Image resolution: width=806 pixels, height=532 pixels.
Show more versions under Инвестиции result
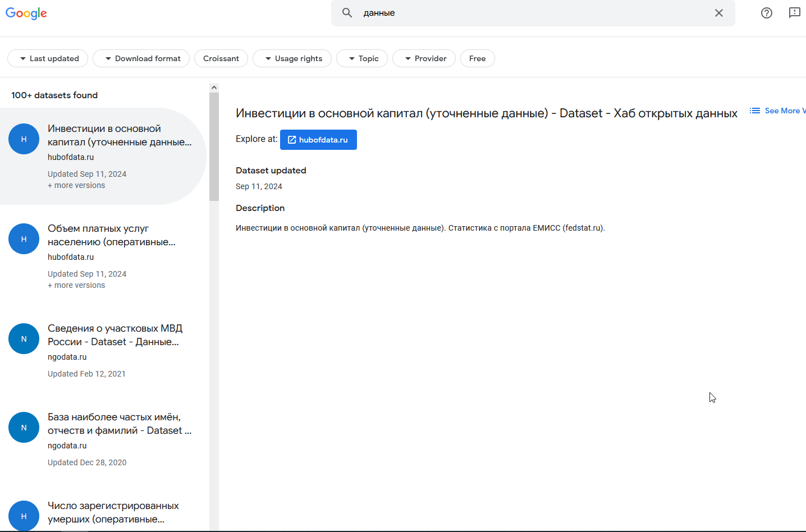[76, 185]
